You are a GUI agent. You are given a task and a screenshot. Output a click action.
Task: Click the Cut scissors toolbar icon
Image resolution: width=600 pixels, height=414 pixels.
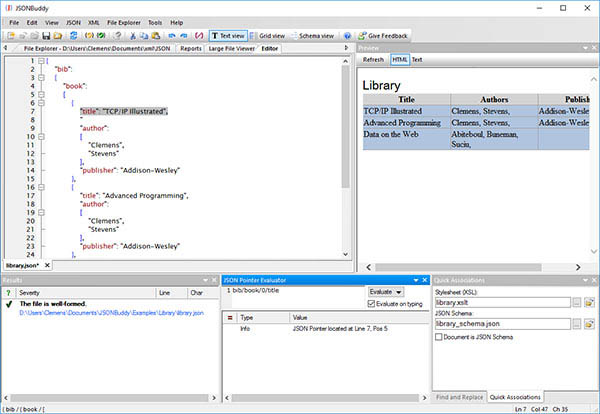133,35
